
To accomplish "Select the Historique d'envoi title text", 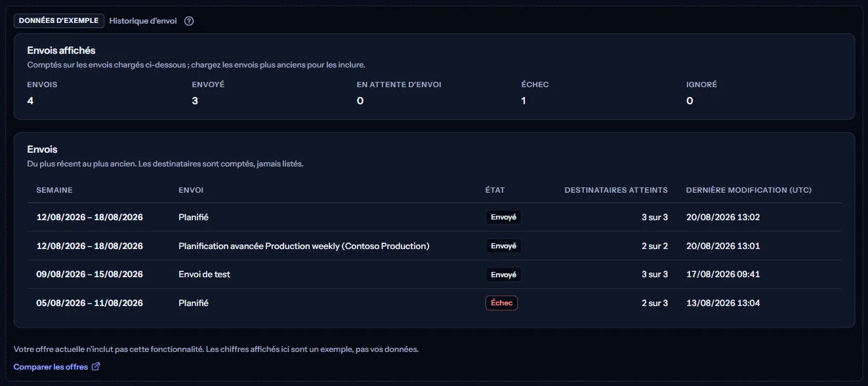I will (143, 21).
